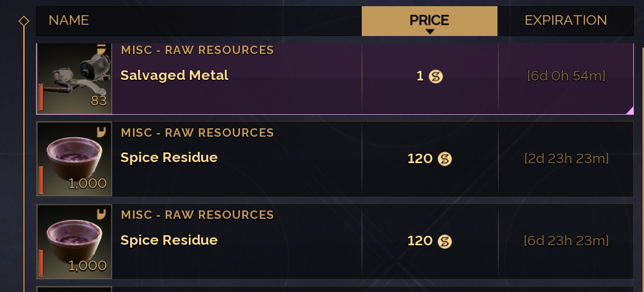Click the pink corner triangle on Salvaged Metal row
This screenshot has width=644, height=292.
pyautogui.click(x=629, y=110)
